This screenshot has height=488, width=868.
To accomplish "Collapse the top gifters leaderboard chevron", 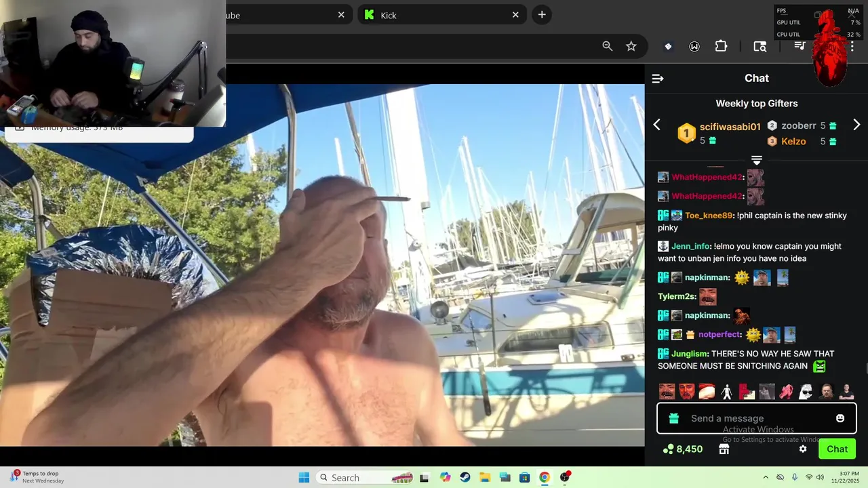I will pyautogui.click(x=757, y=161).
